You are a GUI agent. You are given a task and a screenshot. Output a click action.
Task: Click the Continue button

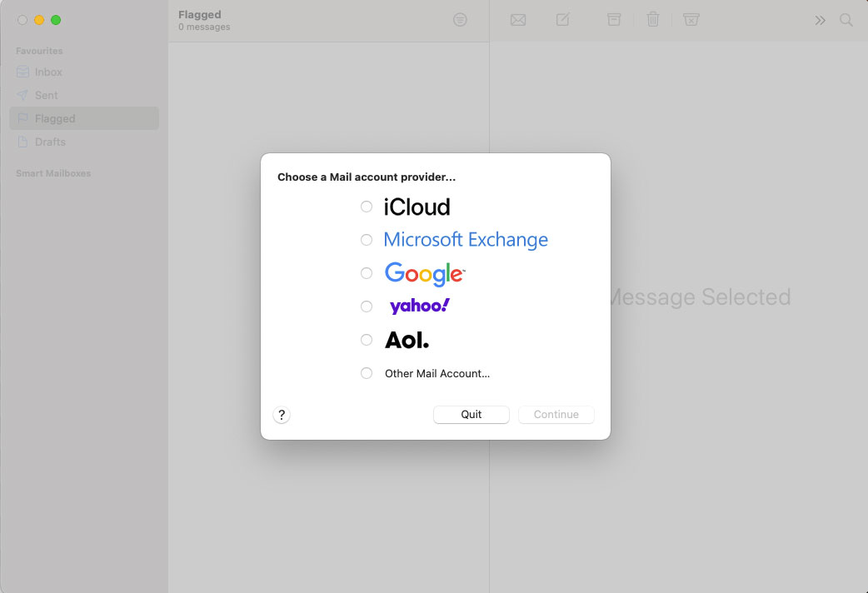[556, 414]
